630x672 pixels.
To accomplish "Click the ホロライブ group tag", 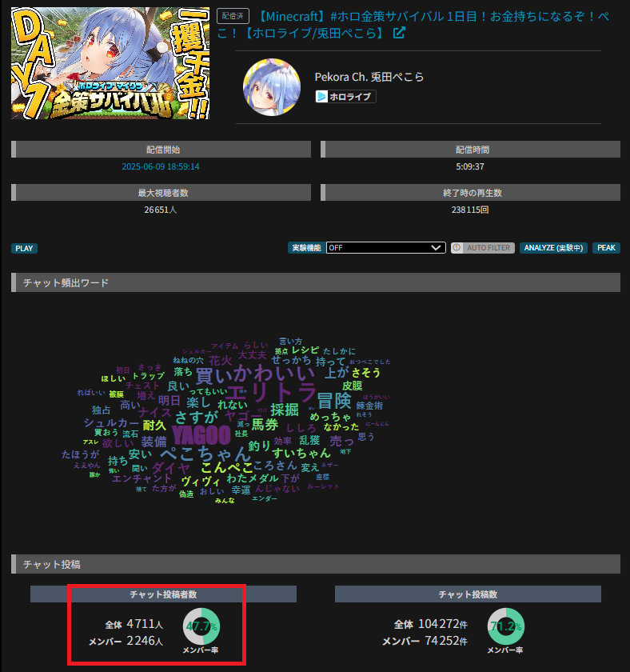I will (x=345, y=97).
